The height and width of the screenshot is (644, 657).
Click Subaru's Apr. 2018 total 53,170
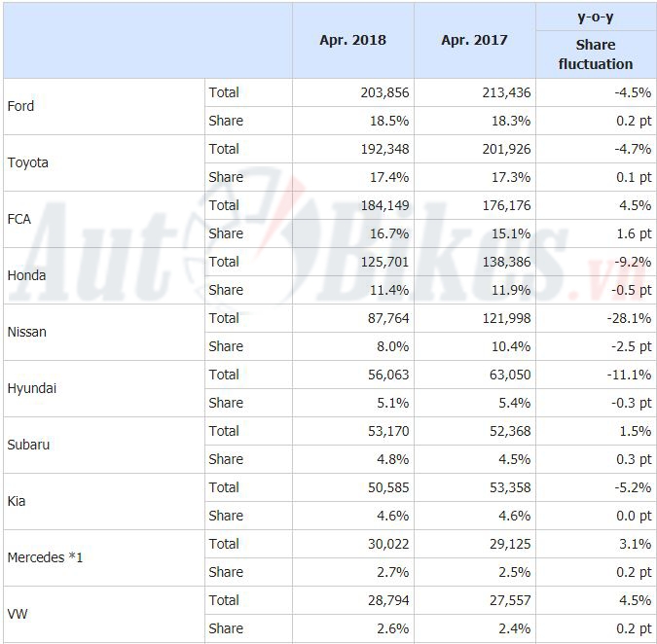(382, 431)
